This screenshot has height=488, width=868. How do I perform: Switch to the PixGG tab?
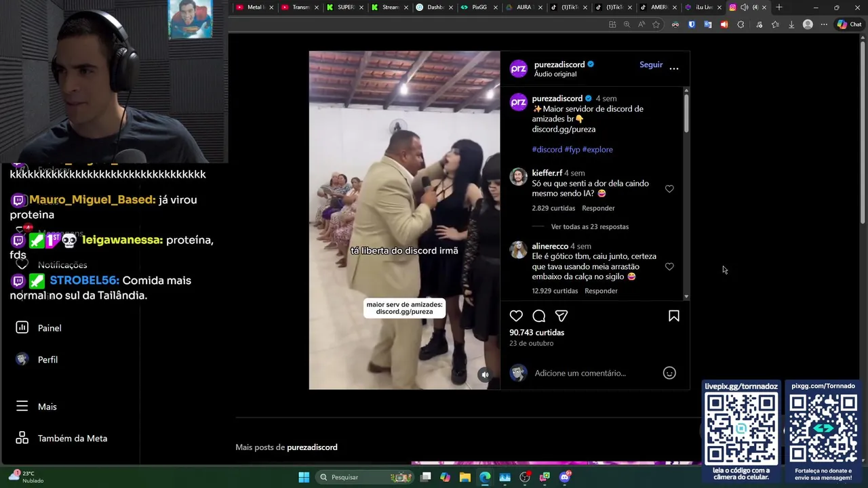[479, 7]
